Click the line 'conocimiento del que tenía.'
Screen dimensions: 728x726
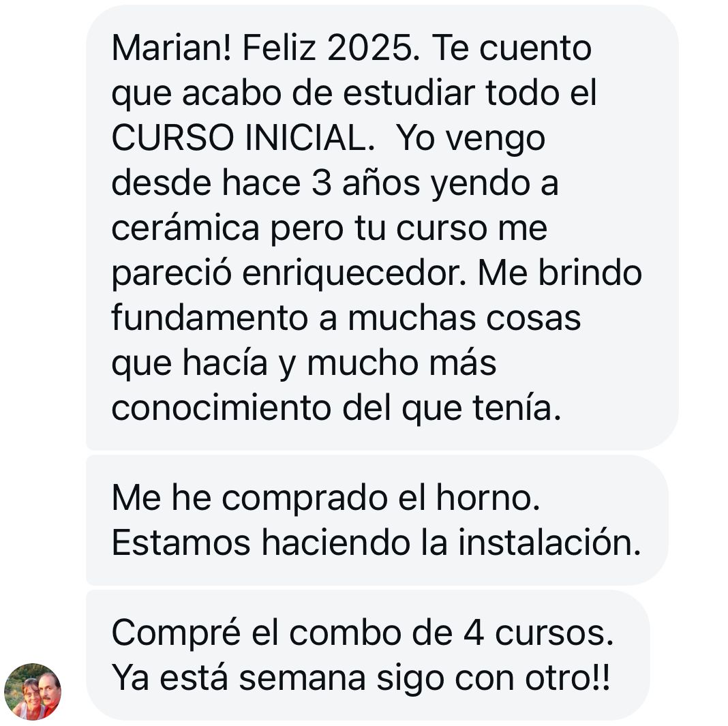tap(337, 408)
